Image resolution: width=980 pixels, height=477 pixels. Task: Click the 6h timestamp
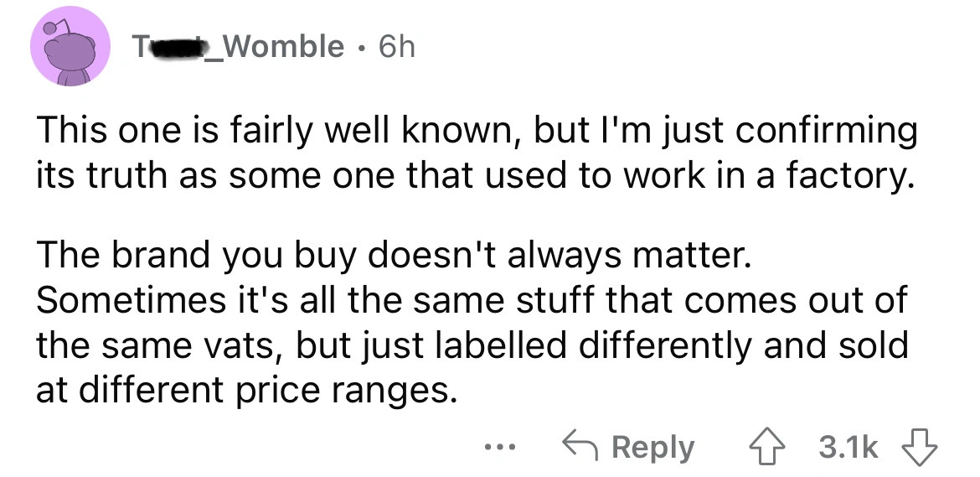tap(396, 47)
